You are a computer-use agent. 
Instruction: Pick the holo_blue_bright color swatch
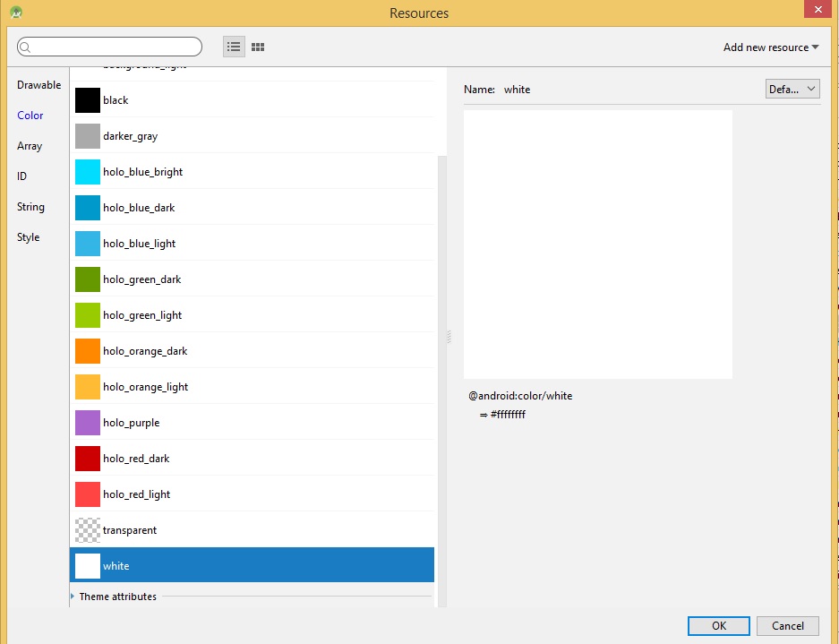88,172
